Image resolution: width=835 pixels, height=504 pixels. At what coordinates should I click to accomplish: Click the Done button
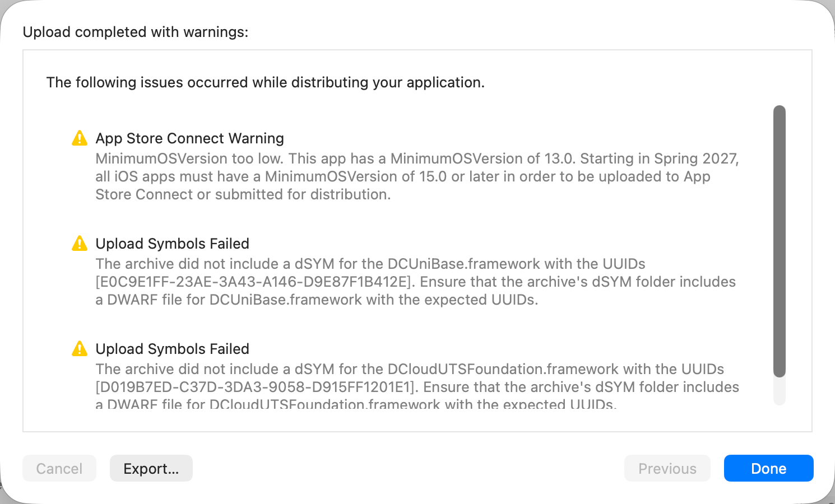(768, 468)
